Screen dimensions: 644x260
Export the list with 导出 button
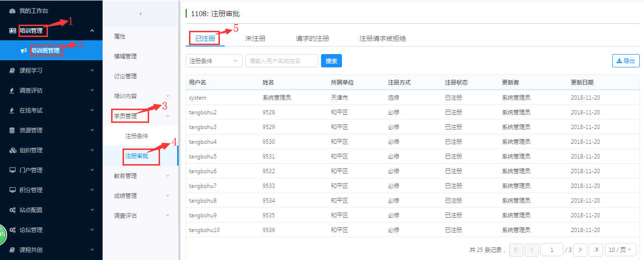point(625,61)
